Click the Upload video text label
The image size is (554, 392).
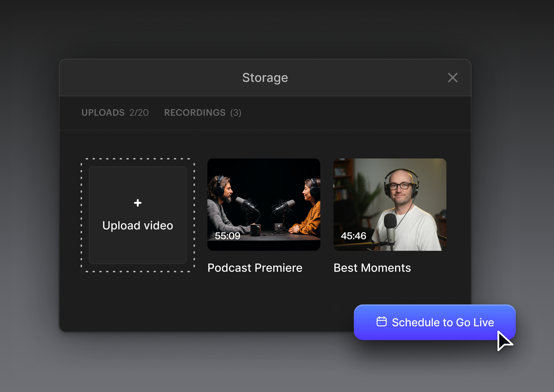coord(138,226)
